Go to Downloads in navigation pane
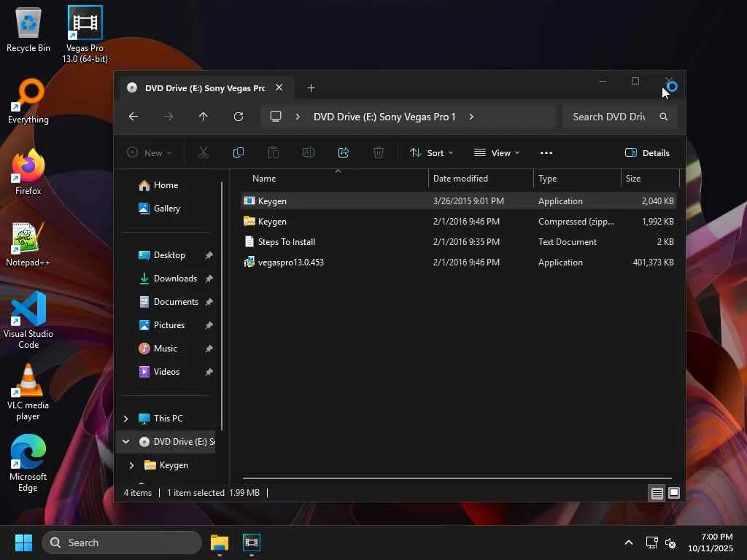The image size is (747, 560). pyautogui.click(x=175, y=279)
